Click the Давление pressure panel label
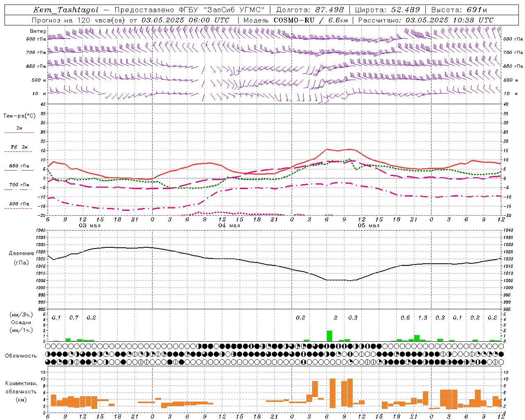Image resolution: width=525 pixels, height=420 pixels. click(x=21, y=253)
